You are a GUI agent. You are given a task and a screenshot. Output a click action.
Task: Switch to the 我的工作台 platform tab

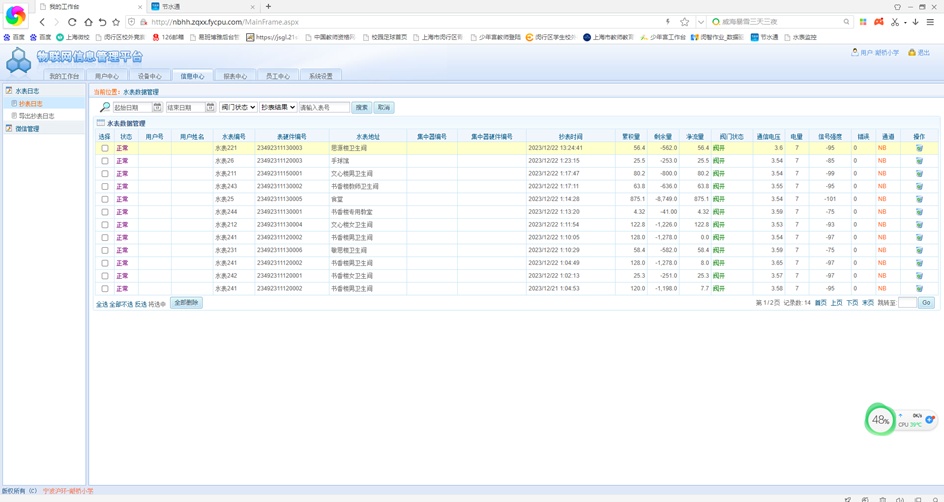64,76
